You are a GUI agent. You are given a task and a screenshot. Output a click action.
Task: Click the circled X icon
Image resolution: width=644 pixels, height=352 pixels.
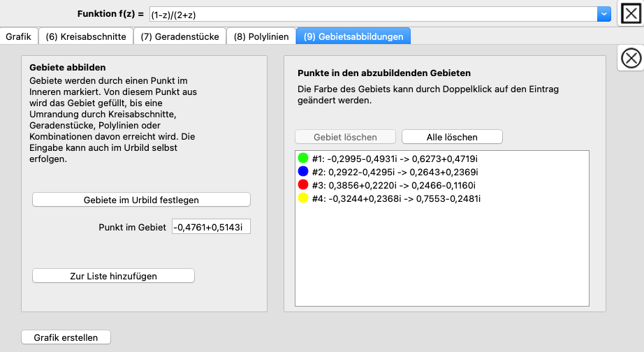pyautogui.click(x=631, y=58)
